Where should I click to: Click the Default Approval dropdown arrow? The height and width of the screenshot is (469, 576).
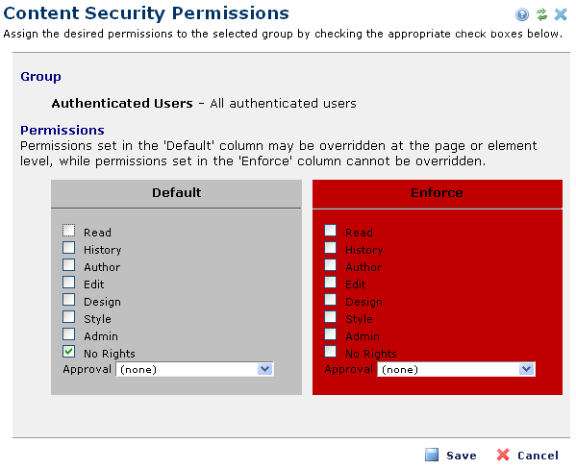pyautogui.click(x=265, y=369)
